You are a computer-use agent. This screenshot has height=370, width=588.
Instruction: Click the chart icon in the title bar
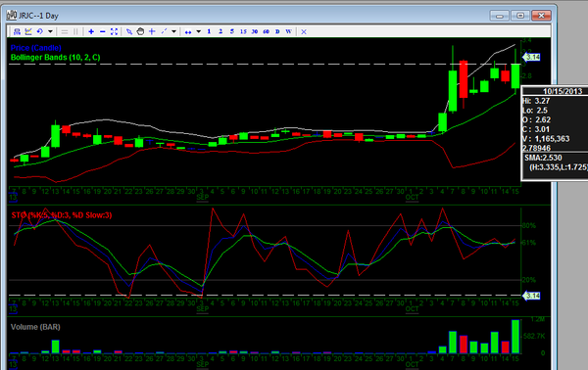point(12,16)
